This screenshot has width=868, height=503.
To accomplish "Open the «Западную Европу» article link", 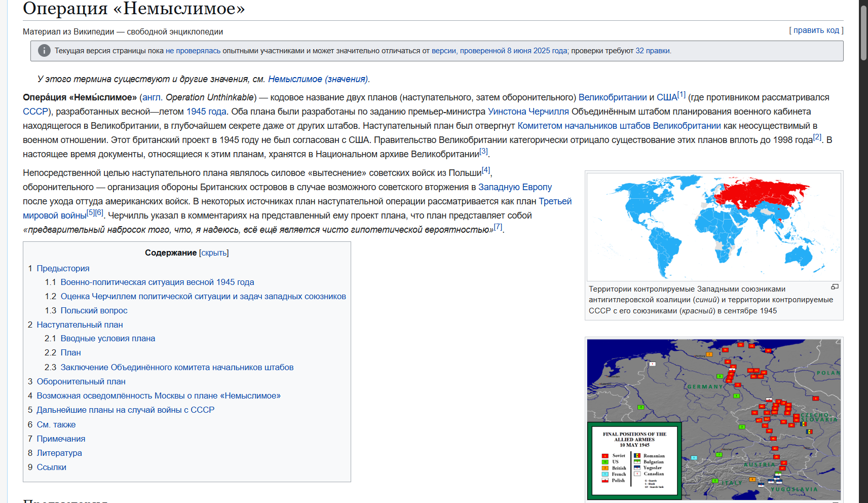I will coord(515,187).
